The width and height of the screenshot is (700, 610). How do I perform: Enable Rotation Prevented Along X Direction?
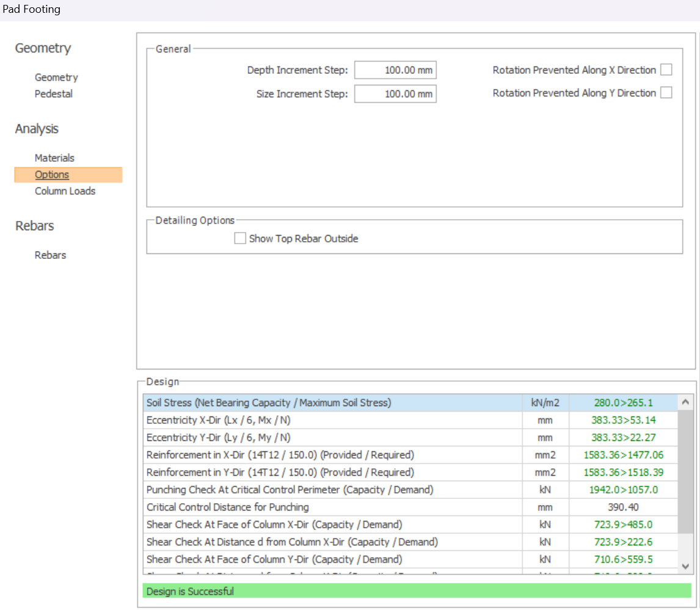pos(666,70)
